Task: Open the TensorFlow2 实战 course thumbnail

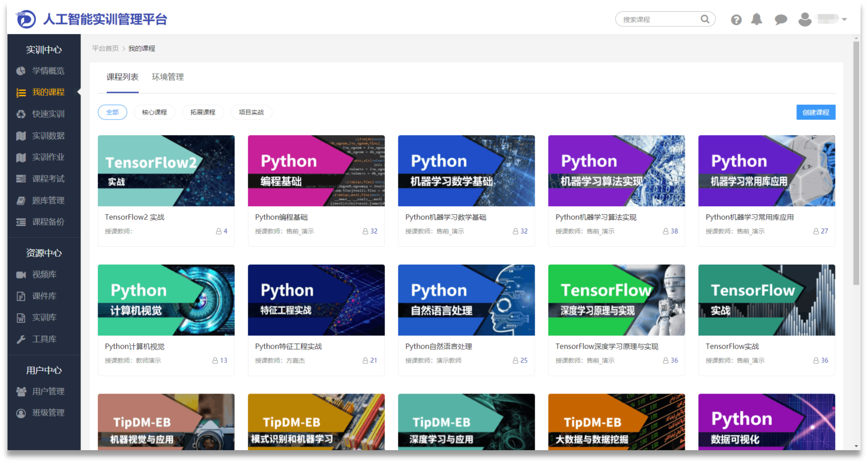Action: pos(166,171)
